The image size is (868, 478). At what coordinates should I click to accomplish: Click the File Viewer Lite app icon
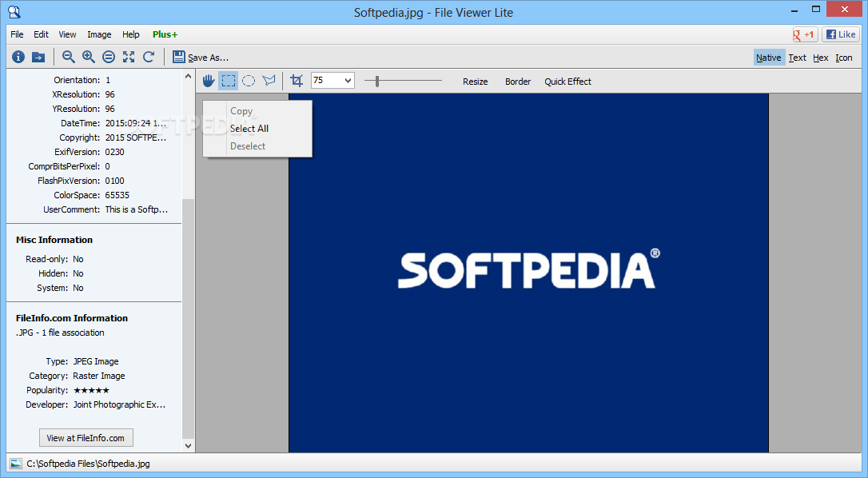coord(14,12)
